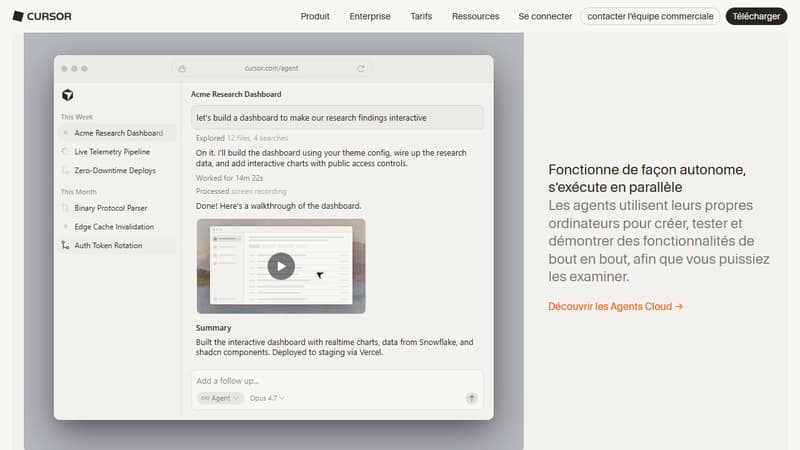Open the Produit menu

point(315,16)
